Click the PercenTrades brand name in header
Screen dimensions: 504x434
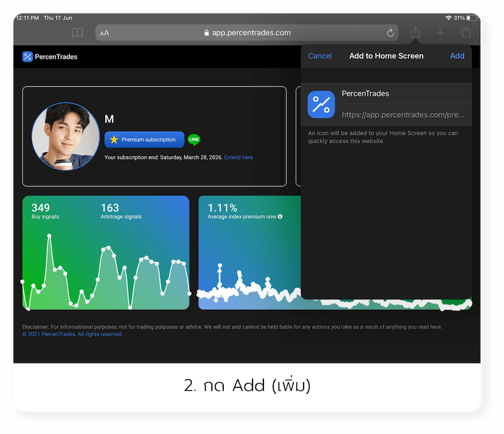(56, 57)
